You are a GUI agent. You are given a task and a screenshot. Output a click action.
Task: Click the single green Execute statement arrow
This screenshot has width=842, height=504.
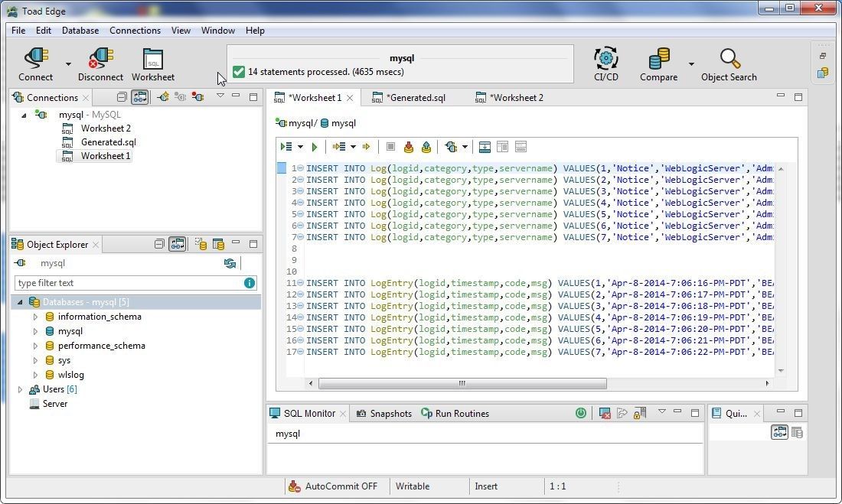[315, 147]
